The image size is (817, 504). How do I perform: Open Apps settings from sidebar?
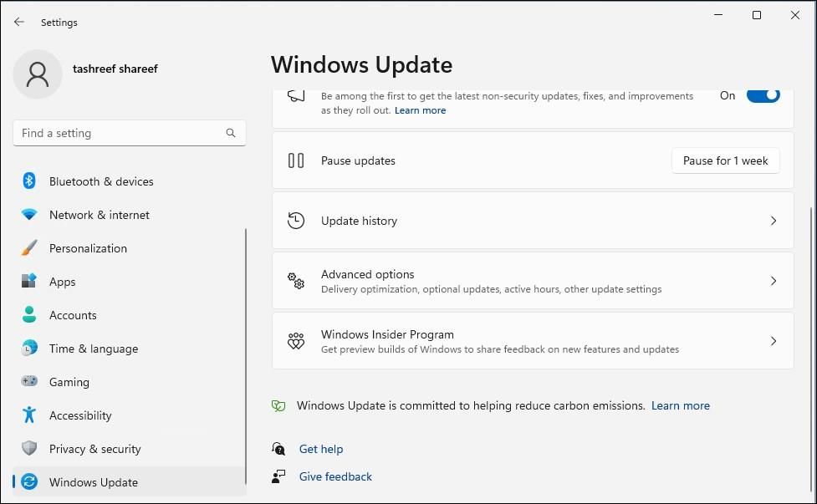coord(62,282)
